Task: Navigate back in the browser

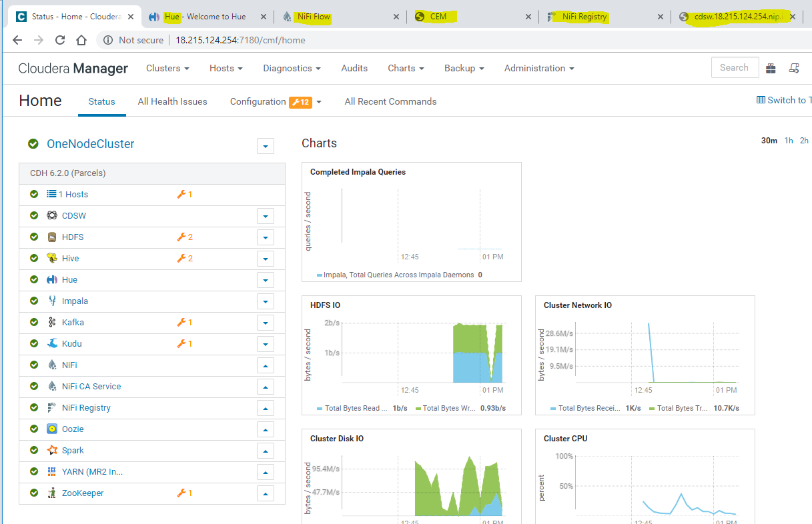Action: click(17, 40)
